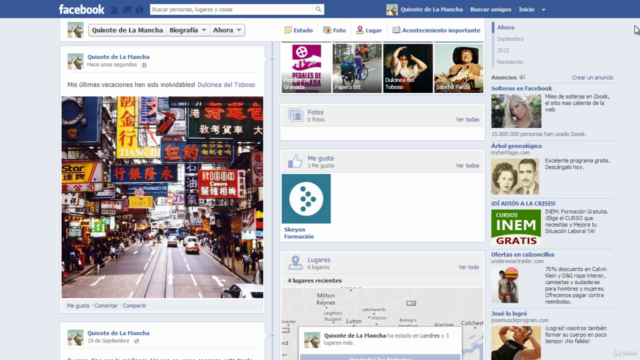The width and height of the screenshot is (640, 360).
Task: Click the Papero Btt friend thumbnail
Action: point(357,68)
